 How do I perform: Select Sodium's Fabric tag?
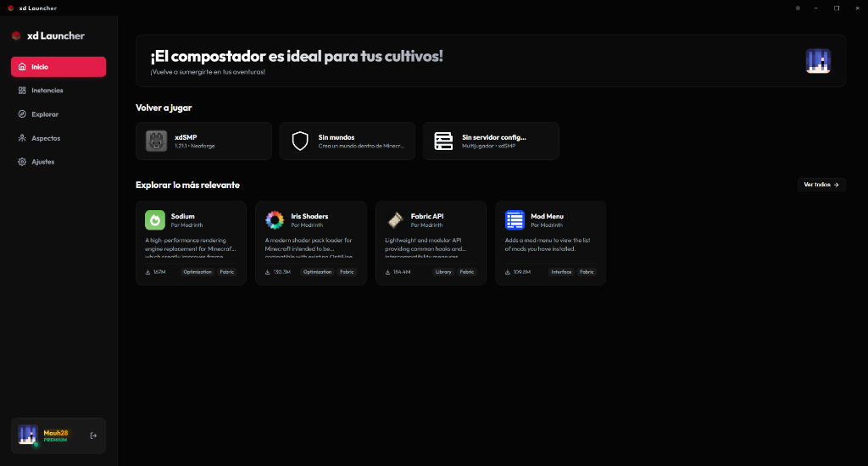tap(227, 272)
